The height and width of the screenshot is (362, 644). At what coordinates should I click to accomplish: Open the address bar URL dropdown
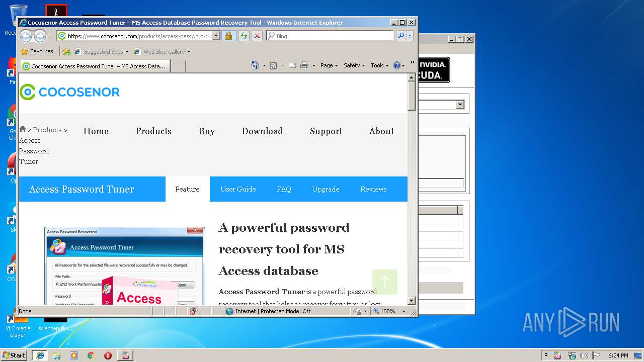(216, 36)
